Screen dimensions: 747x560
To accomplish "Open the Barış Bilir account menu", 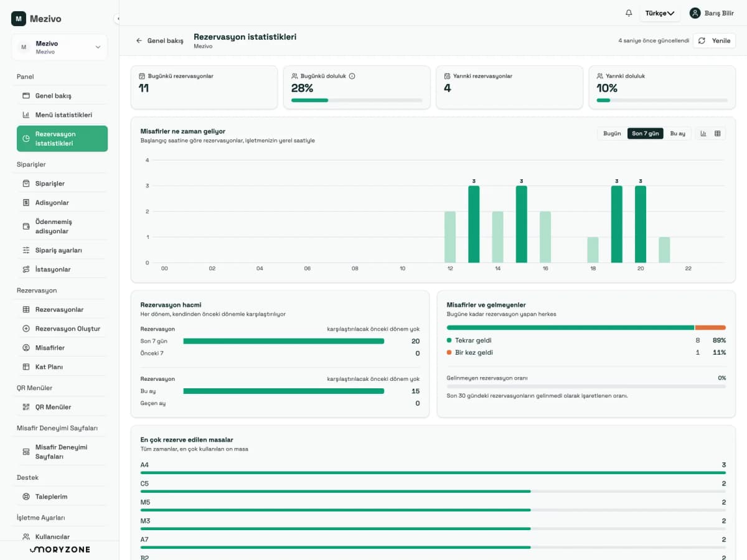I will click(712, 13).
